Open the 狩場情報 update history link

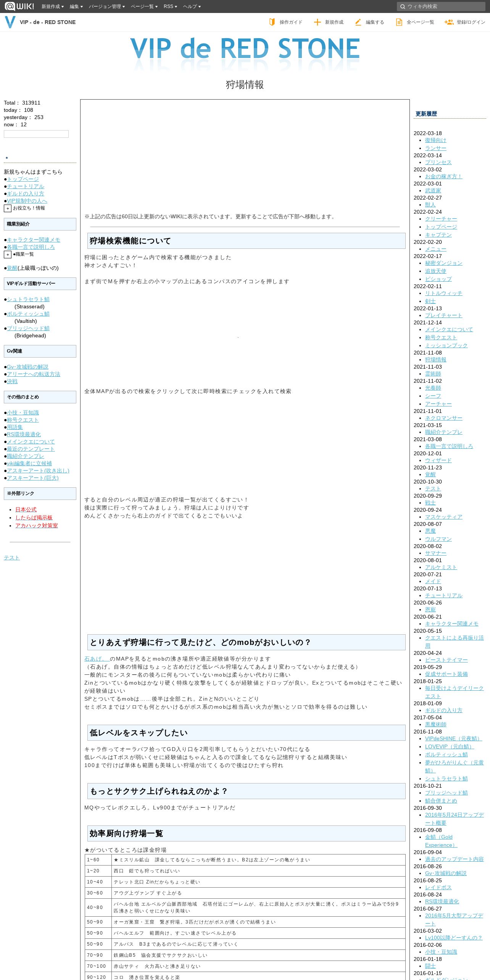point(436,359)
